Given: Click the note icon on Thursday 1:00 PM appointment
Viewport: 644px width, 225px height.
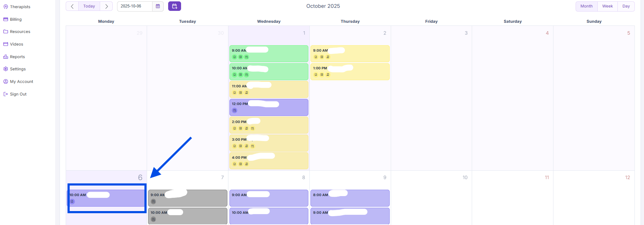Looking at the screenshot, I should [316, 75].
